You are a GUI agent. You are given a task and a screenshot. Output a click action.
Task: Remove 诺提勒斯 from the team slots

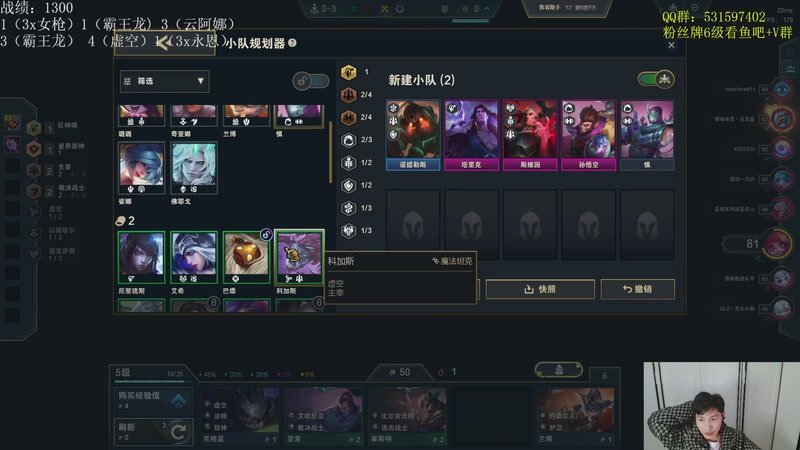pyautogui.click(x=413, y=135)
